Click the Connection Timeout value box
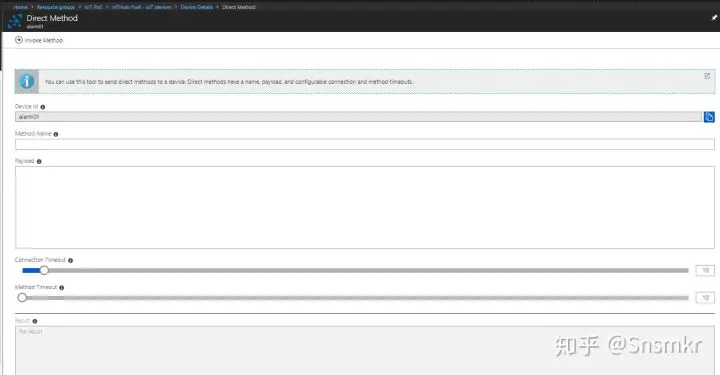The height and width of the screenshot is (375, 720). [705, 270]
